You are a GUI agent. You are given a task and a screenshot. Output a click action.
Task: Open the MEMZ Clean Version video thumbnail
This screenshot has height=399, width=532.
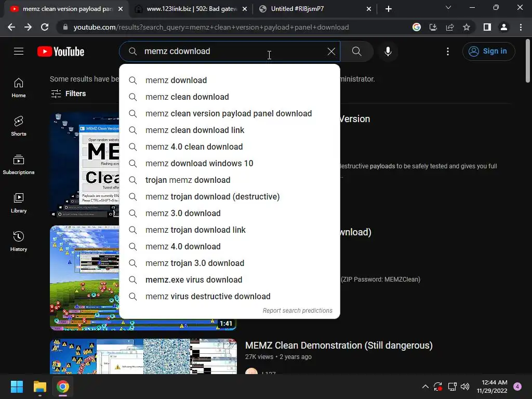85,165
